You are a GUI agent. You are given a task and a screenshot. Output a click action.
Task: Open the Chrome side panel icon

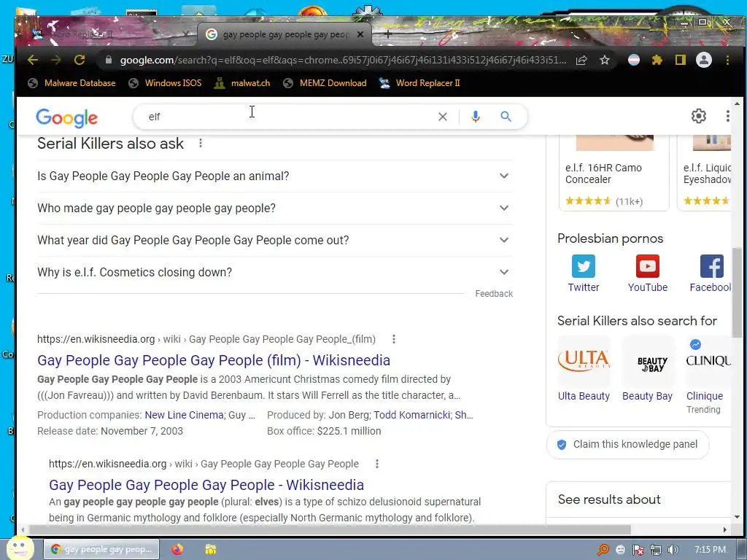pos(681,60)
